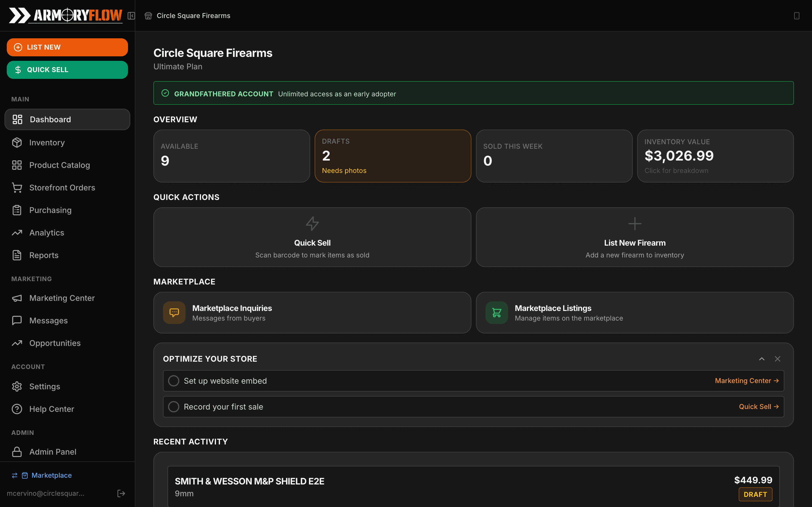
Task: Click the LIST NEW button
Action: click(x=67, y=47)
